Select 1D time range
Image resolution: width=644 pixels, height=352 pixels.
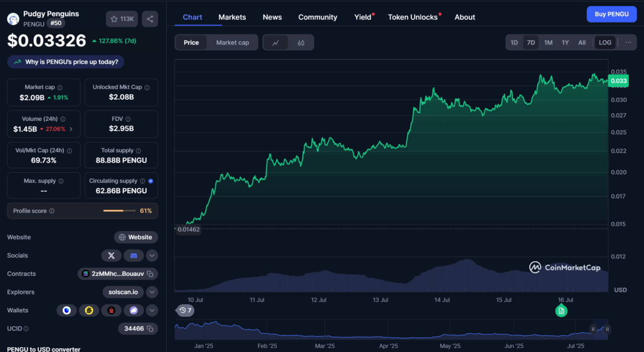coord(514,42)
